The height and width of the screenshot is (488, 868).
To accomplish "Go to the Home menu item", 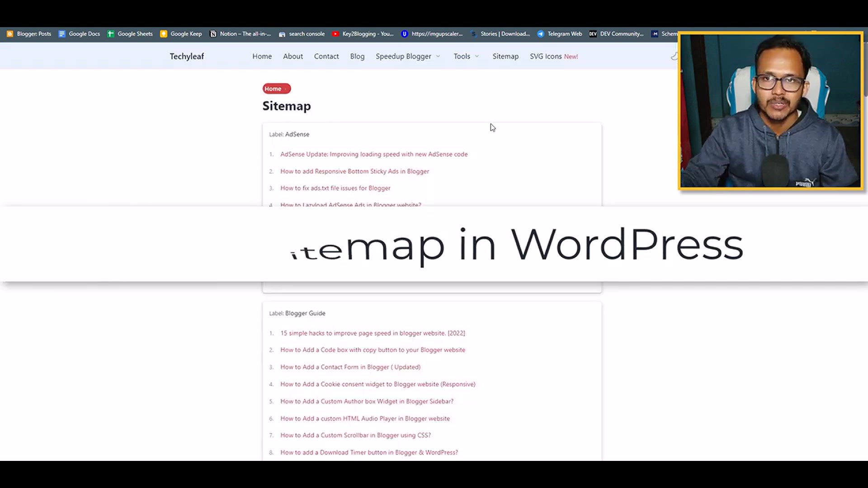I will point(262,56).
